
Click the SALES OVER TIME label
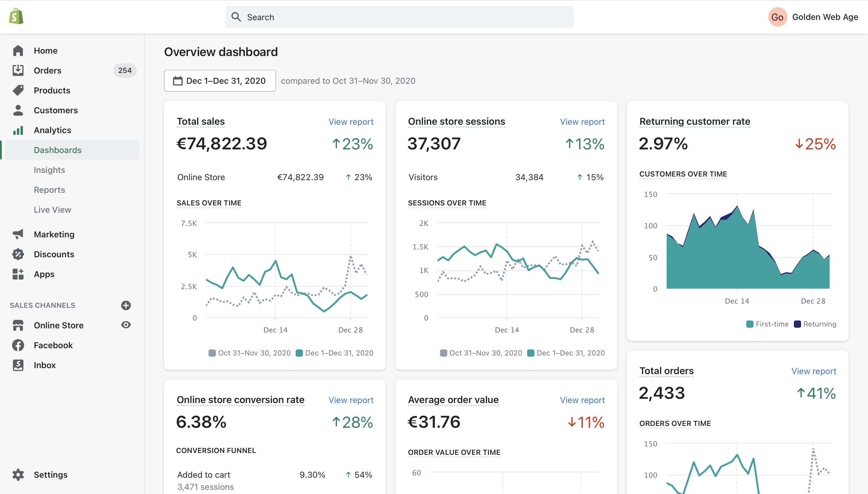pos(209,203)
